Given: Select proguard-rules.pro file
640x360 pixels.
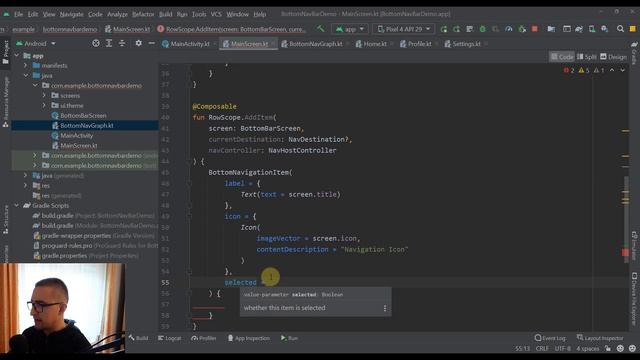Looking at the screenshot, I should pyautogui.click(x=67, y=246).
